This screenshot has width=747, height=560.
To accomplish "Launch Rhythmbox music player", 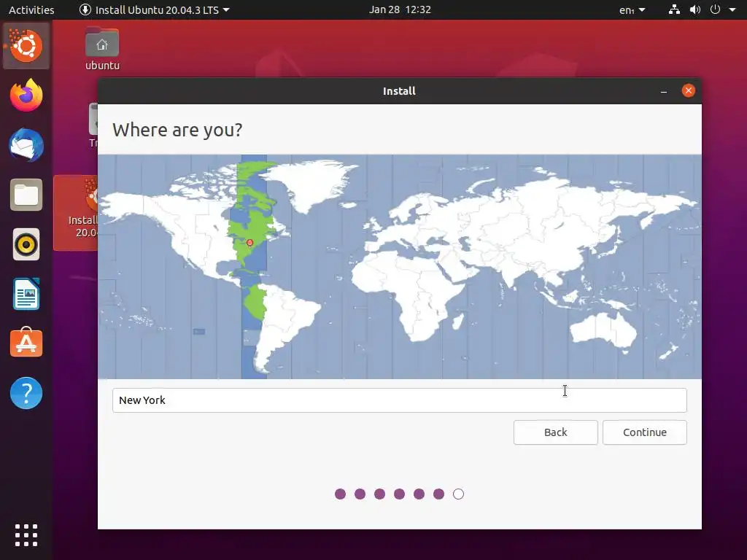I will [x=26, y=245].
